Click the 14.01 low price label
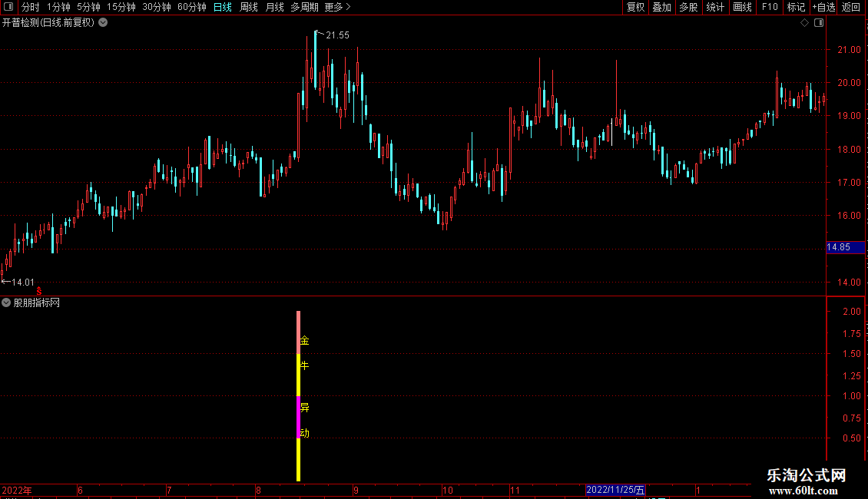 click(23, 283)
